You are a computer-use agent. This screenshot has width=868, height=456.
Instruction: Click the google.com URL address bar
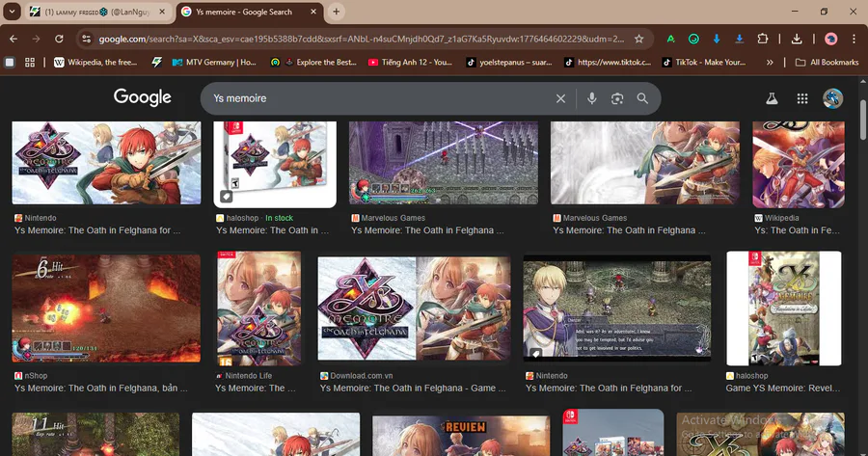(x=362, y=39)
